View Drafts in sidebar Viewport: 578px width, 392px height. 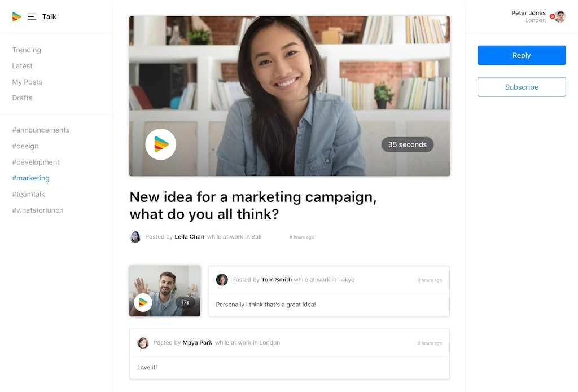pos(23,98)
